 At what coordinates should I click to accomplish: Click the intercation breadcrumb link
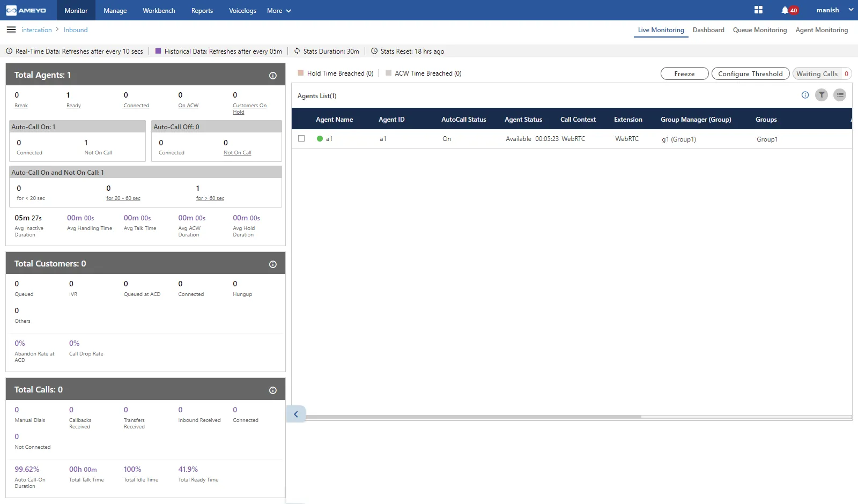pos(36,30)
